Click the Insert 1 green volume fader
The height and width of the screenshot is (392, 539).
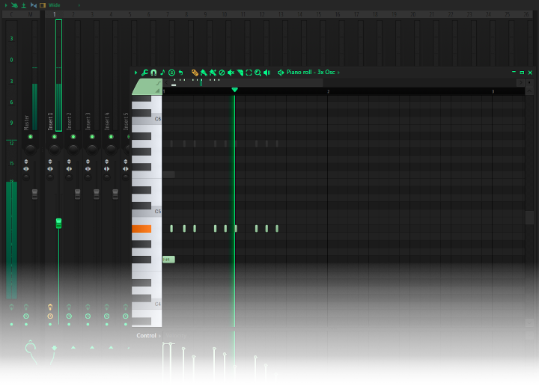59,223
